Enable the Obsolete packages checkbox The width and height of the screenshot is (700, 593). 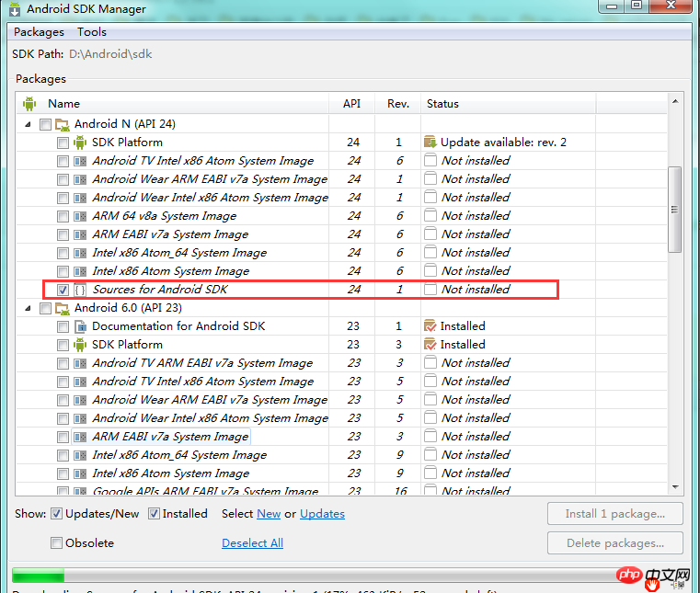click(56, 543)
